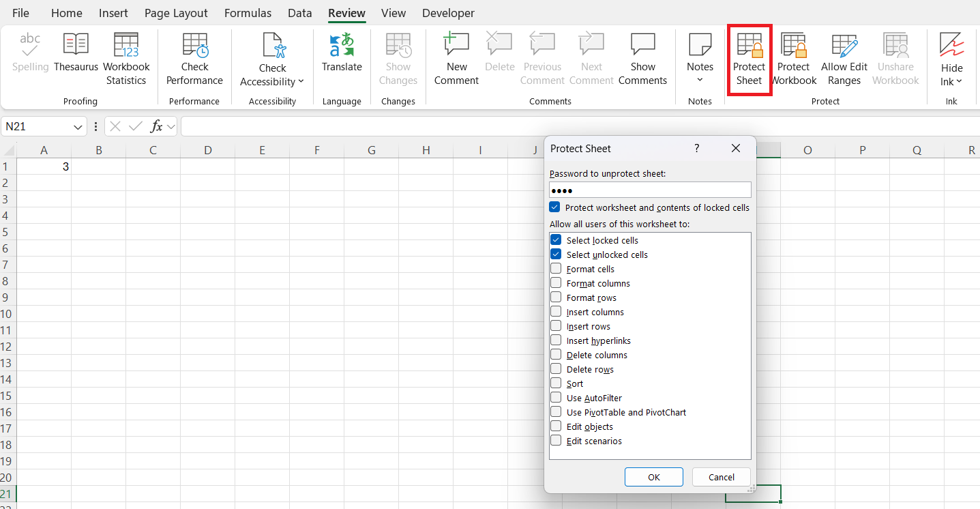Viewport: 980px width, 509px height.
Task: Open the Translate tool
Action: [x=342, y=53]
